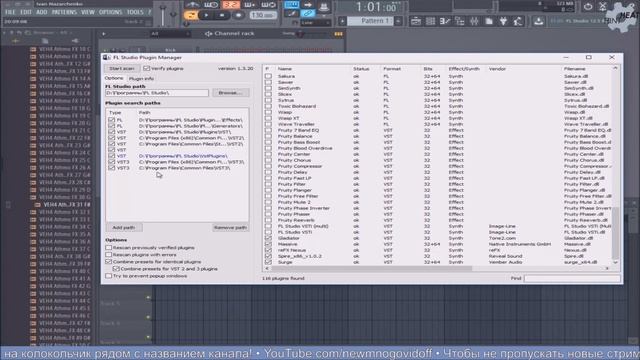Viewport: 640px width, 360px height.
Task: Switch to the Plugin info tab
Action: point(141,78)
